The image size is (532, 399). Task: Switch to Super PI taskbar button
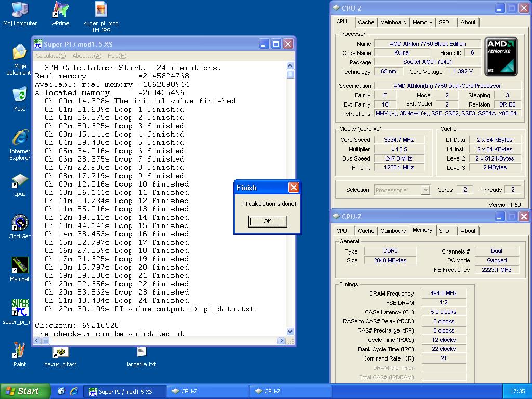(125, 391)
